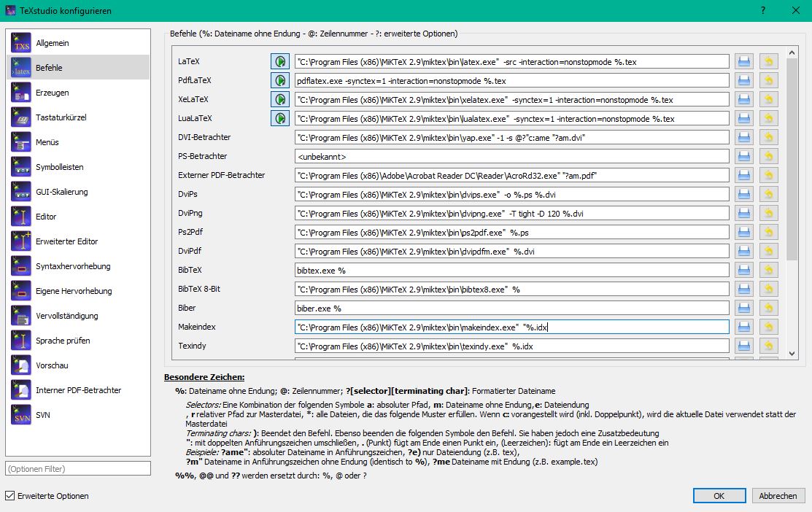Focus the Texindy command input

[x=511, y=346]
